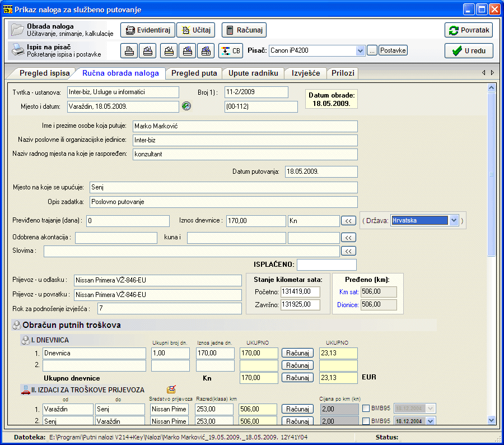The width and height of the screenshot is (504, 445).
Task: Enable BMB95 checkbox in first transport row
Action: 367,409
